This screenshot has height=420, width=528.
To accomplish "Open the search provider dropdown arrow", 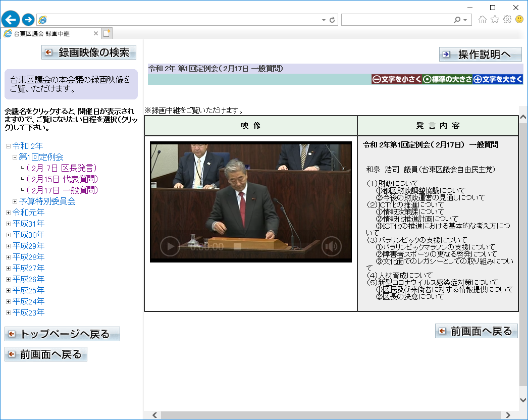I will click(x=465, y=20).
